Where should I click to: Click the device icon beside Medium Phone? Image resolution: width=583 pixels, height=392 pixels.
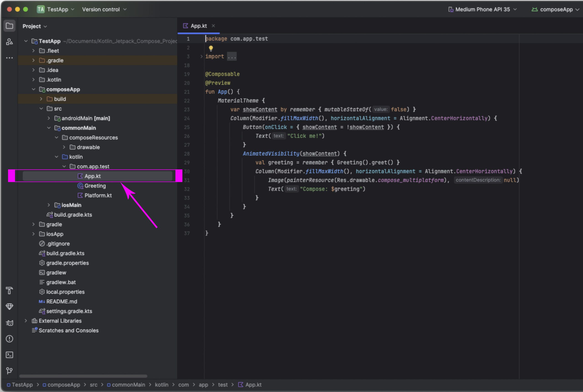451,10
